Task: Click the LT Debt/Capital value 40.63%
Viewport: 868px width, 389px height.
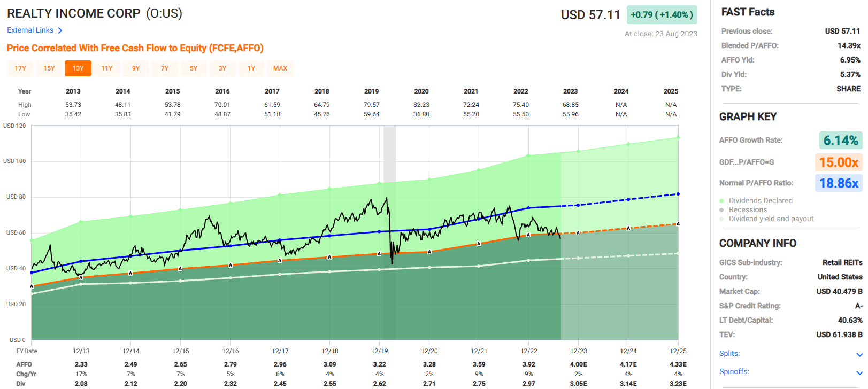Action: point(850,320)
